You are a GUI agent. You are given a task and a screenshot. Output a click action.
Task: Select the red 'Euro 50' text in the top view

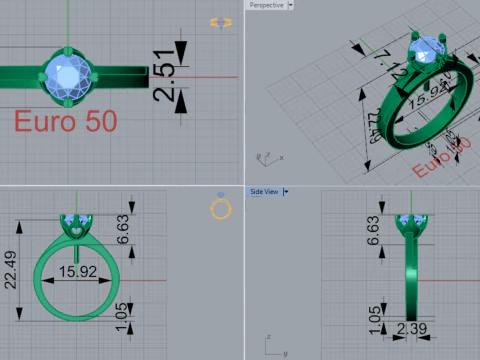pos(66,121)
